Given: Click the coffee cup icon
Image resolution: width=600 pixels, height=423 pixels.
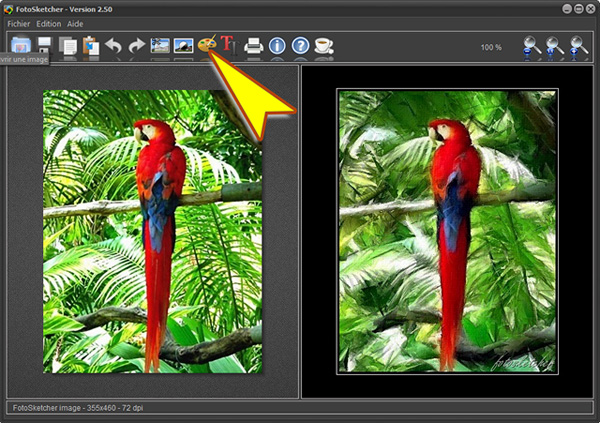Looking at the screenshot, I should coord(323,45).
